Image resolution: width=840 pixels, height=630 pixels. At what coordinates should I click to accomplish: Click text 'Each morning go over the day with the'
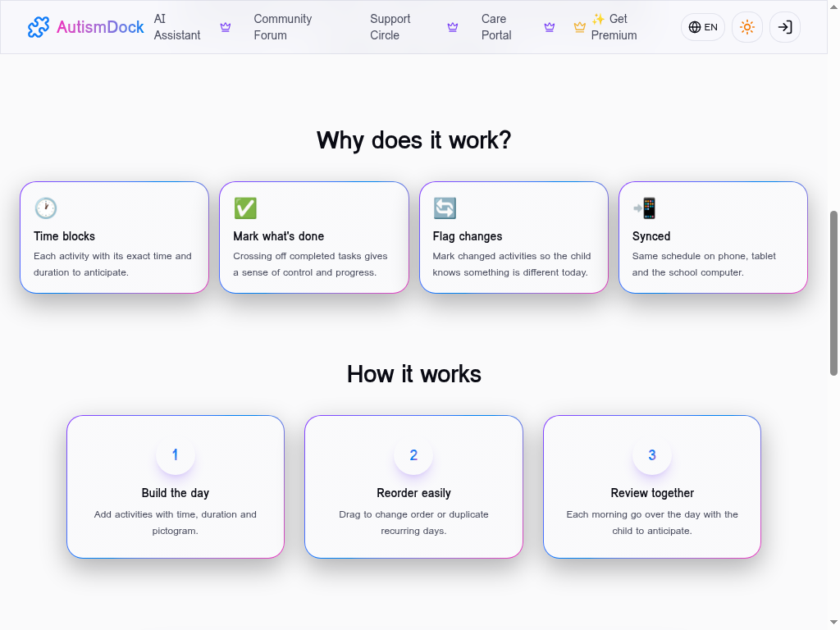pos(652,514)
